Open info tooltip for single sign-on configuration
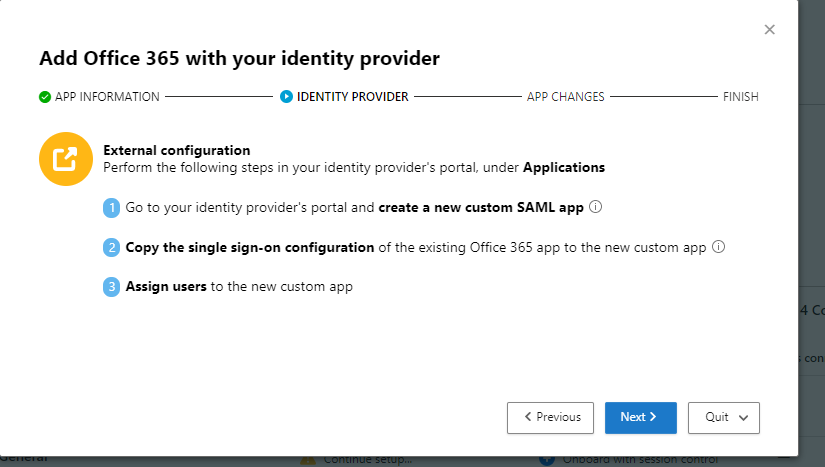Screen dimensions: 825x467 (718, 247)
